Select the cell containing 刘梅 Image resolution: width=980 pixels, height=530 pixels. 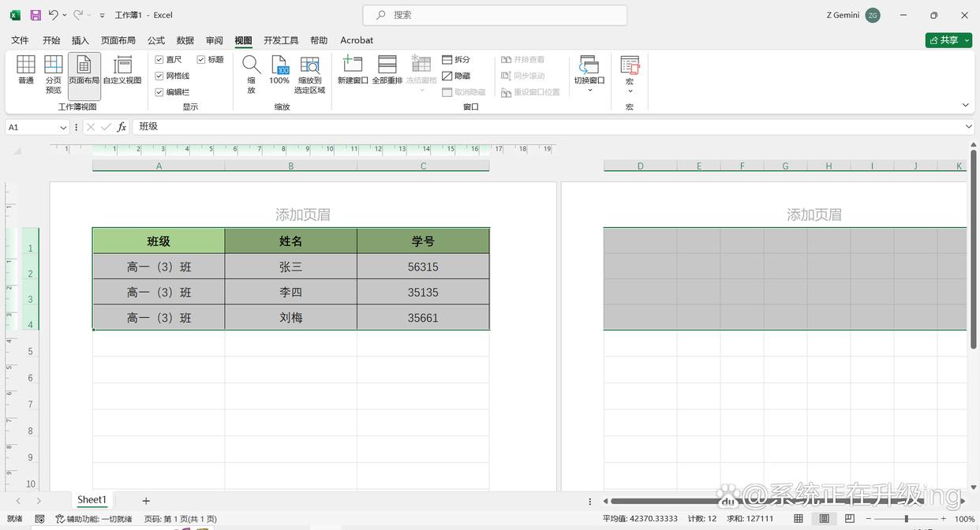point(291,317)
